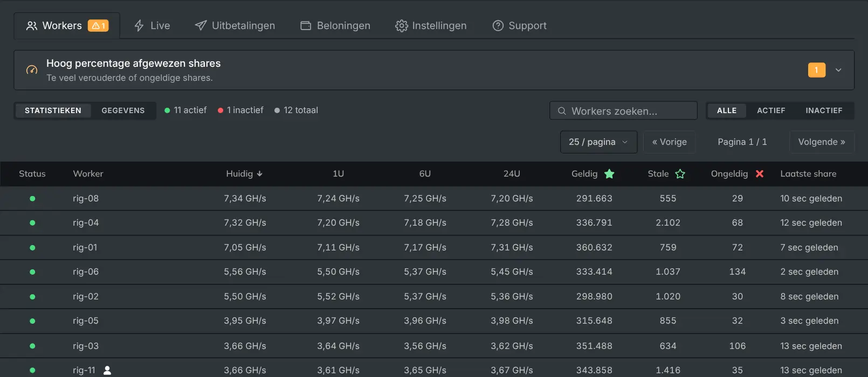Sort by the Huidig column header
868x377 pixels.
point(245,174)
